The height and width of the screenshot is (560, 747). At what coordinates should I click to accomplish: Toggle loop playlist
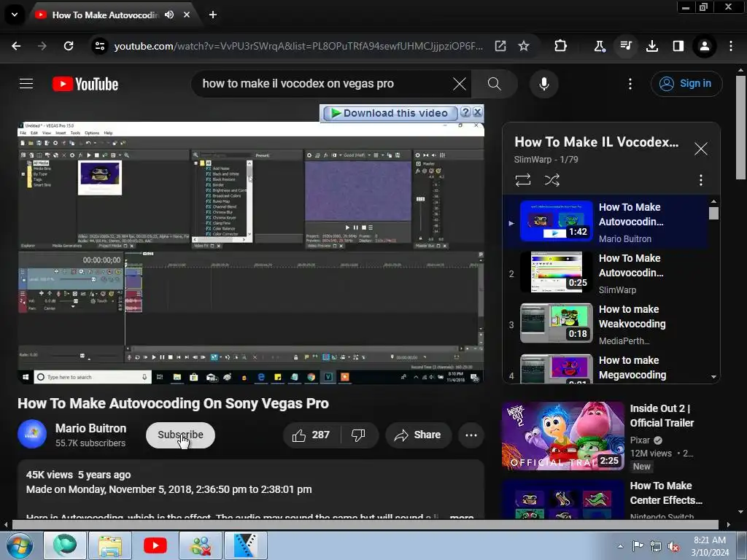522,180
